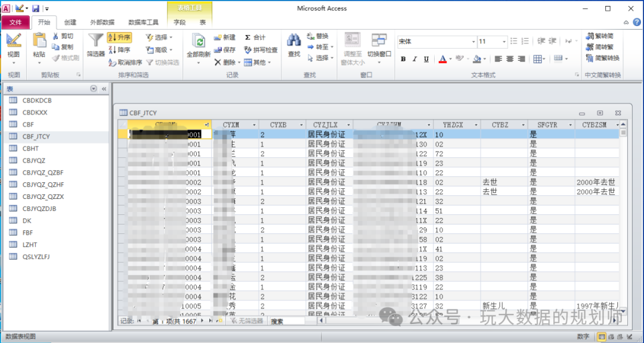
Task: Convert with 繁转简 button
Action: coord(600,36)
